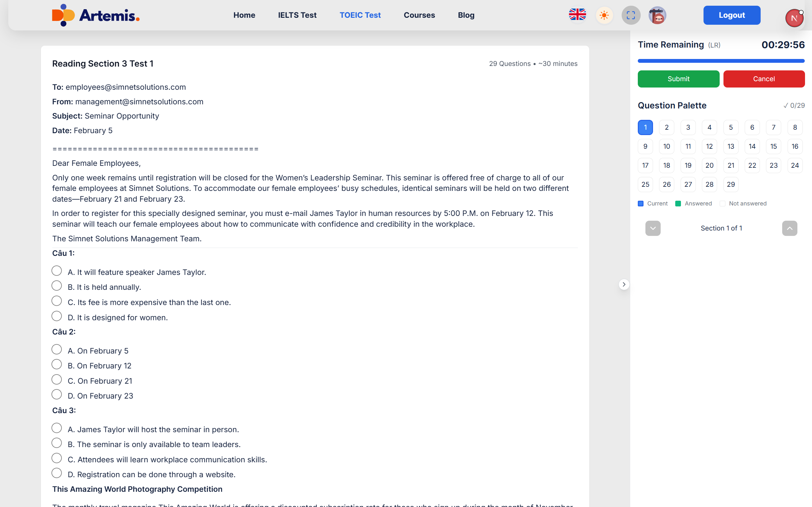The image size is (812, 507).
Task: Open the IELTS Test menu item
Action: [x=297, y=15]
